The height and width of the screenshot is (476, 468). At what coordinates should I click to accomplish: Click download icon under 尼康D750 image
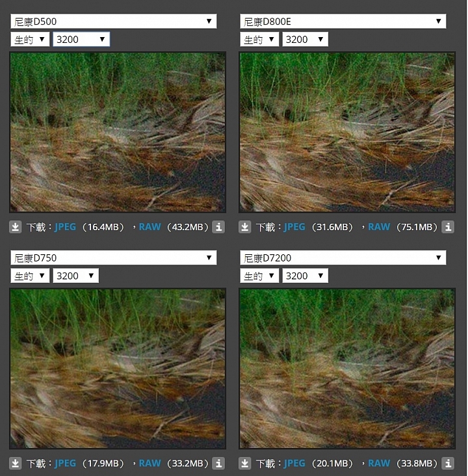pos(15,464)
